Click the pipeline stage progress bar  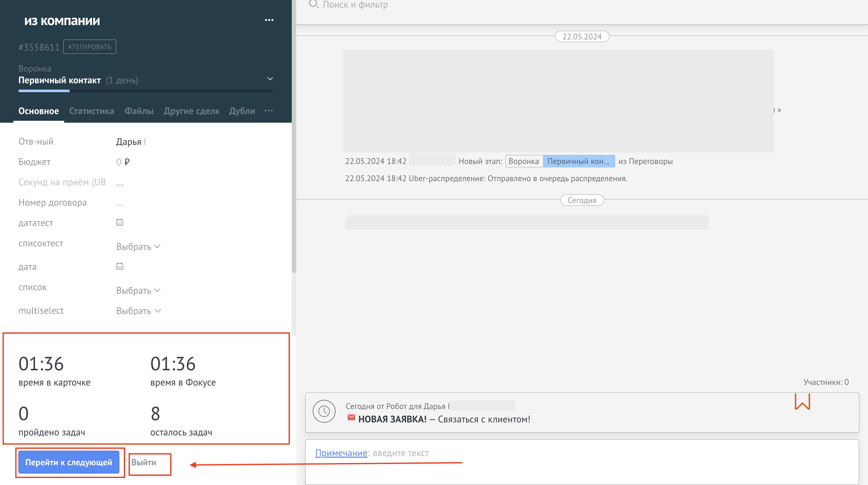(x=145, y=91)
